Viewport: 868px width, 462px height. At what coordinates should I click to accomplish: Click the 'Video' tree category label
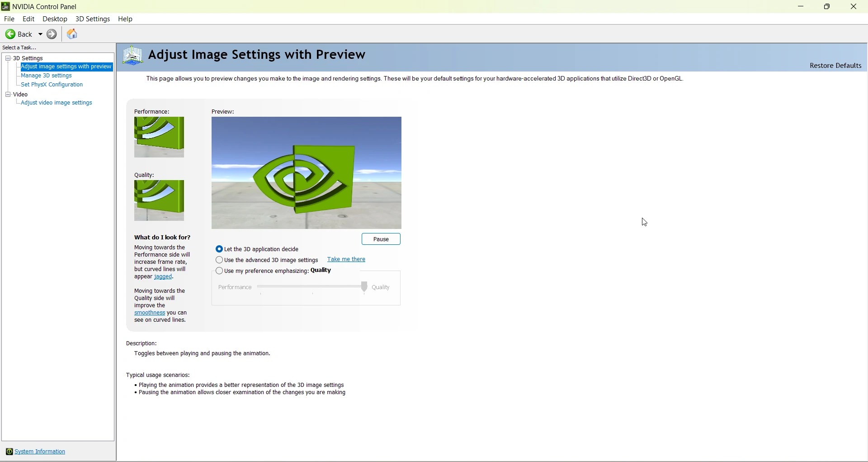pos(20,95)
